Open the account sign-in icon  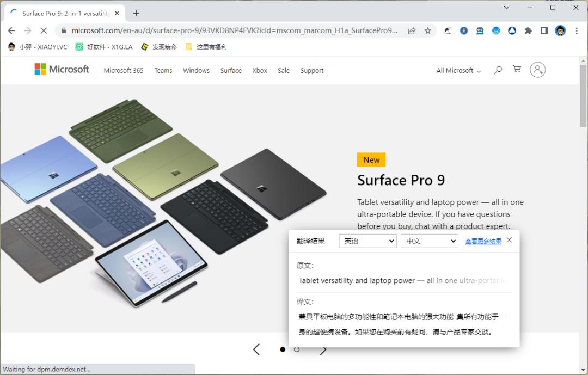[538, 69]
